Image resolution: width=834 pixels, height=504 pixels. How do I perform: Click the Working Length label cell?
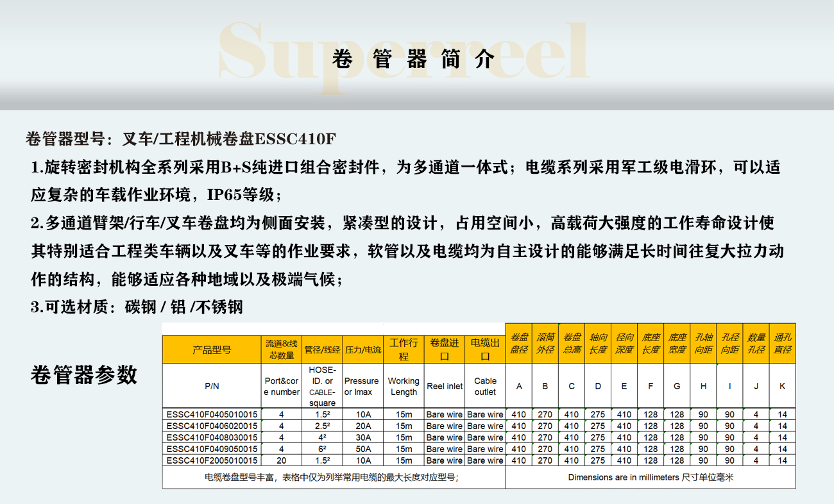[x=404, y=387]
